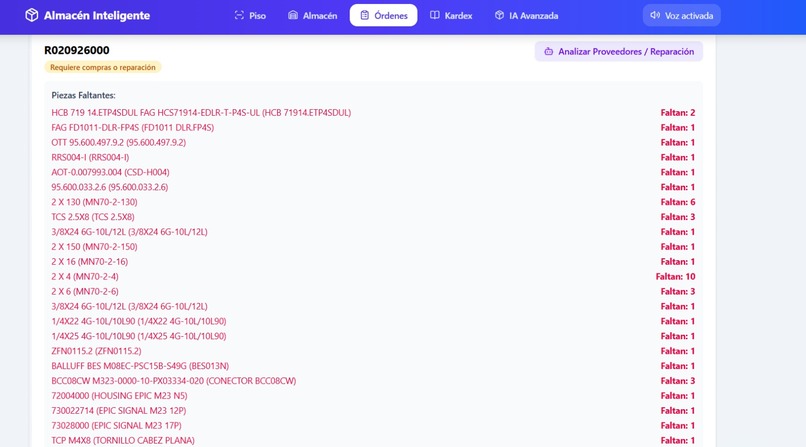The width and height of the screenshot is (806, 447).
Task: Click order number R020926000
Action: tap(77, 50)
